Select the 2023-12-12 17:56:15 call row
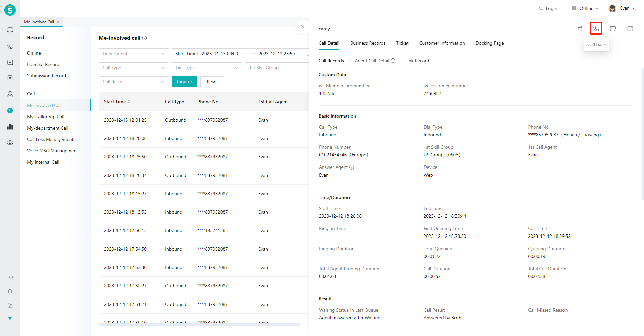 (x=204, y=230)
